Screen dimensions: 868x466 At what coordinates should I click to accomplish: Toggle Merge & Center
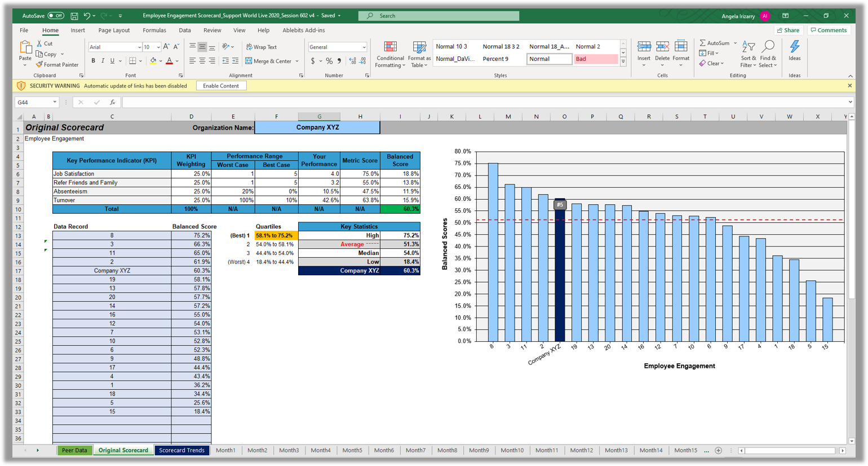click(x=268, y=61)
